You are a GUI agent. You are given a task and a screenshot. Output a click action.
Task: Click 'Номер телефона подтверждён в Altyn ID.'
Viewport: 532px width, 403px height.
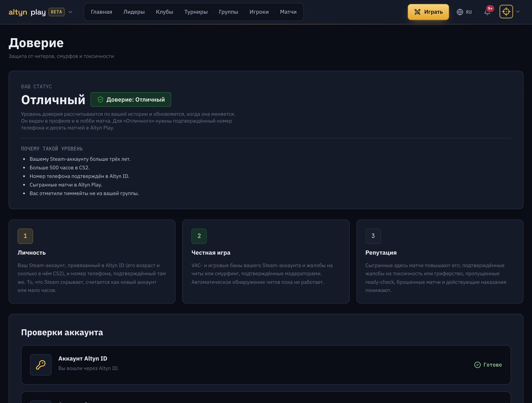tap(79, 176)
